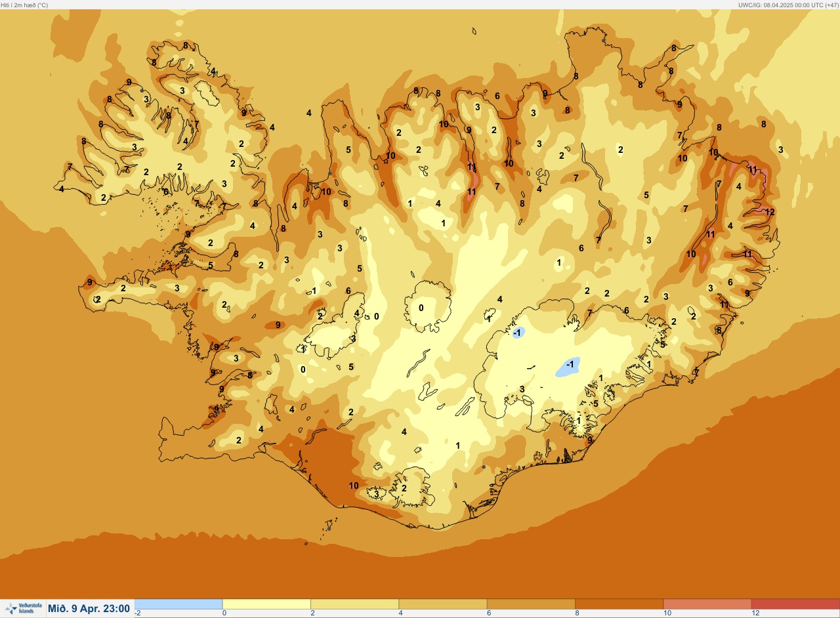Select the red above-12 legend swatch
Screen dimensions: 840x618
coord(795,604)
